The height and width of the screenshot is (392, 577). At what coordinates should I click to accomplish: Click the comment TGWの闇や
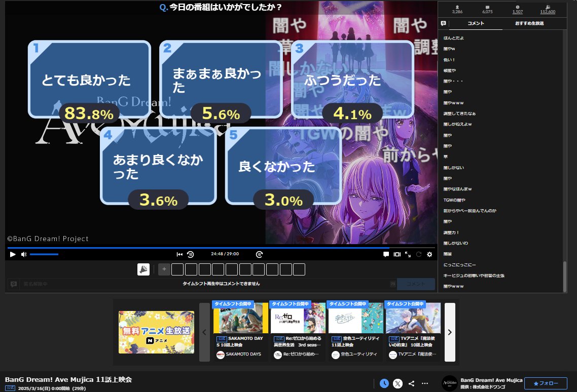click(x=454, y=200)
